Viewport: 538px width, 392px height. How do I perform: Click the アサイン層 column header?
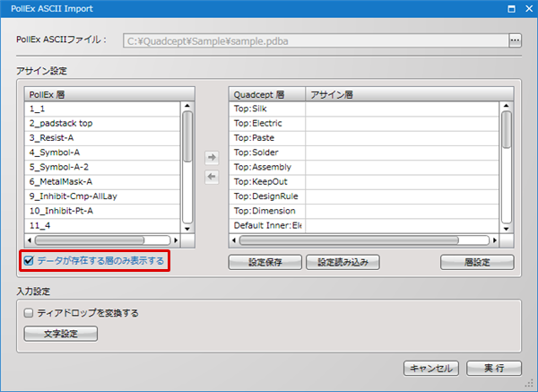pos(410,94)
